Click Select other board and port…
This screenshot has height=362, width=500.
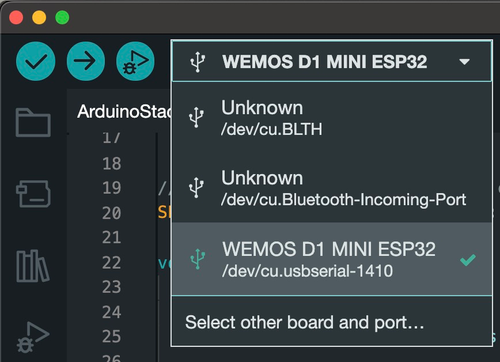305,322
